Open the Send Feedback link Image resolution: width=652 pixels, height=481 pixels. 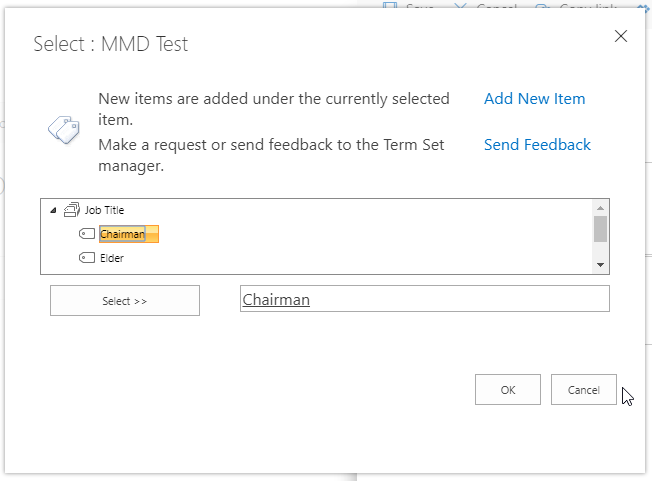[537, 145]
